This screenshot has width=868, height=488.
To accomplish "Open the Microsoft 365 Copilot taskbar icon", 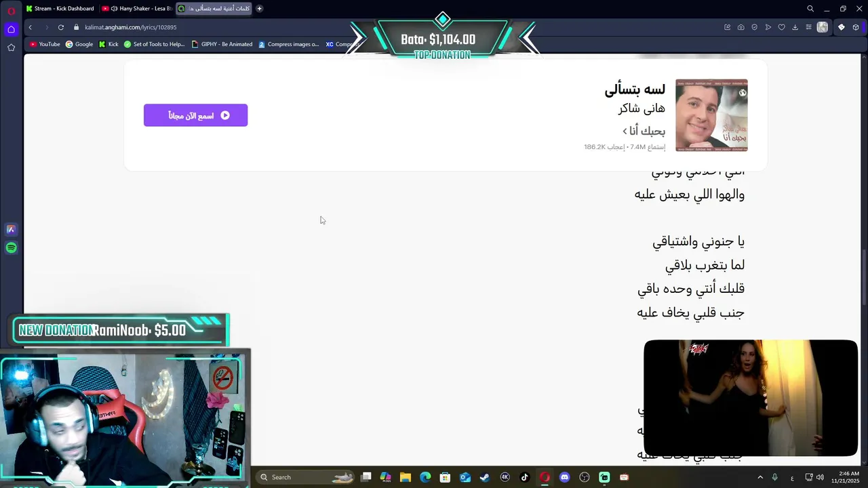I will point(386,477).
